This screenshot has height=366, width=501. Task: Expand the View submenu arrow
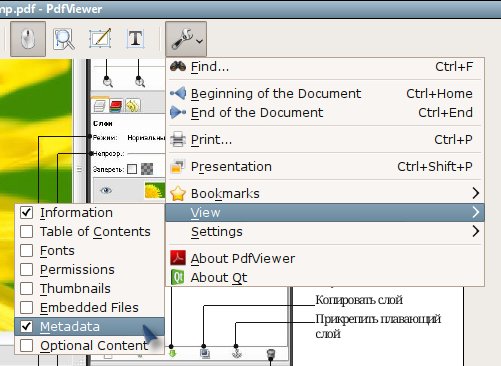point(476,212)
